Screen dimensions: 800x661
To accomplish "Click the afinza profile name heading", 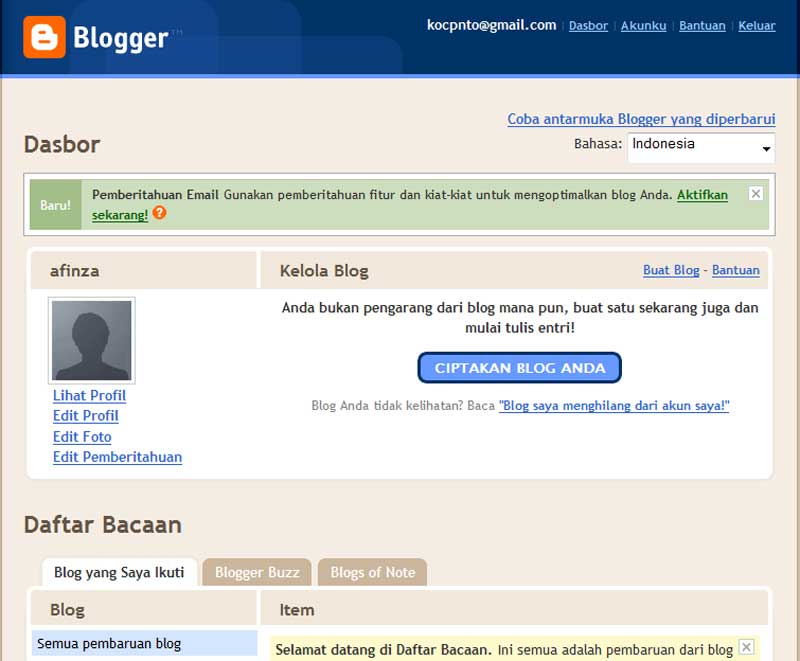I will point(74,271).
